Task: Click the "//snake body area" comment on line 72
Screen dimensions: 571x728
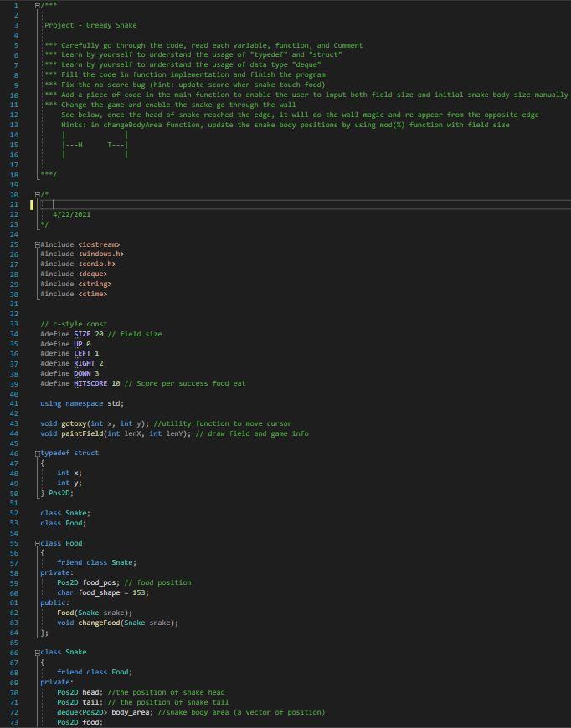Action: point(242,712)
